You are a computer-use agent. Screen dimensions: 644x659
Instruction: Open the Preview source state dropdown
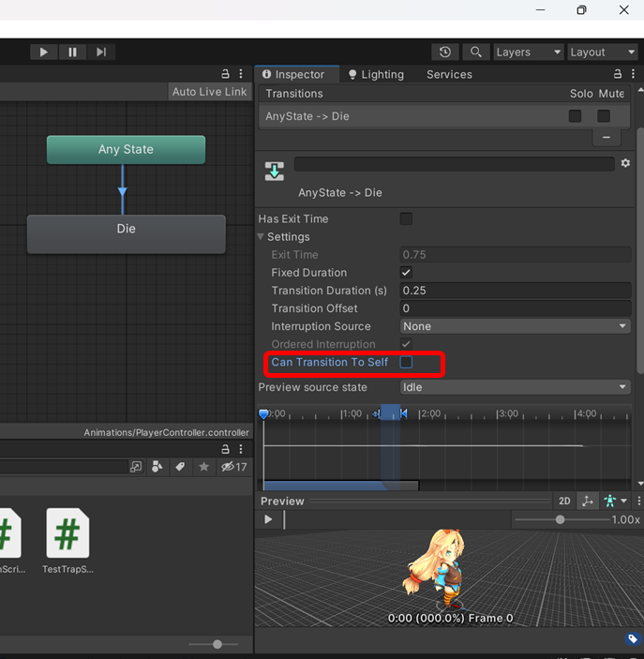pyautogui.click(x=515, y=387)
